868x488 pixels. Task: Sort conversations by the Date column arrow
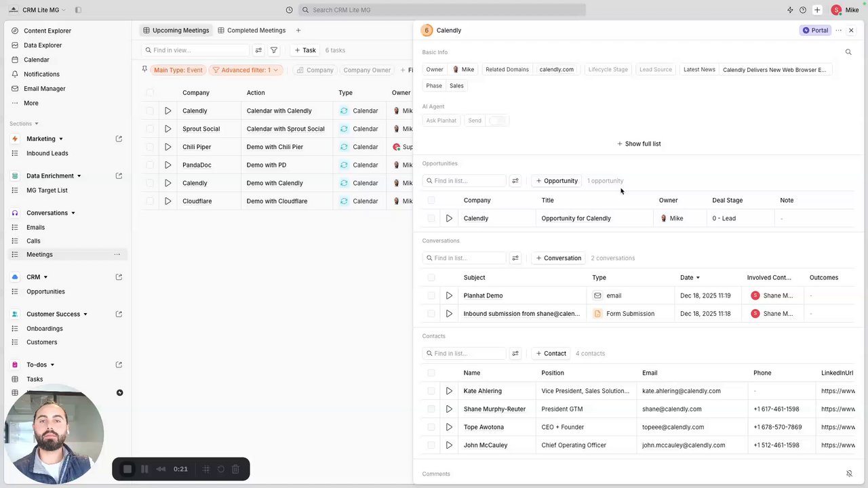point(698,278)
